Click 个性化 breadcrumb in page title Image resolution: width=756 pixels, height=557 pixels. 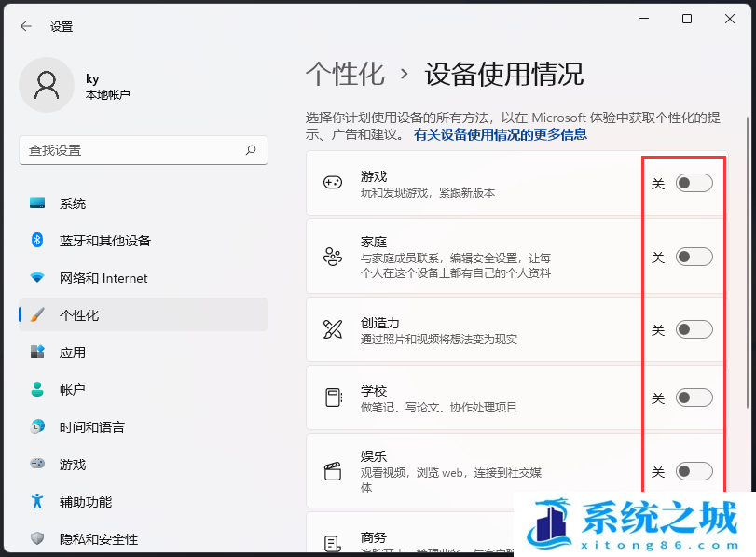click(x=345, y=74)
